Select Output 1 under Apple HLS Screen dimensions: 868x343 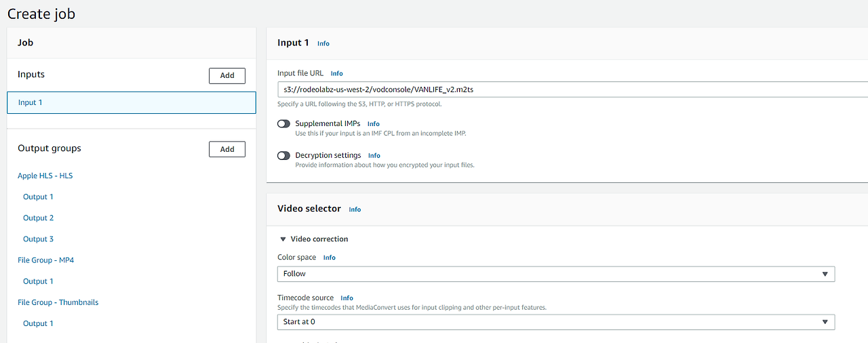(38, 197)
